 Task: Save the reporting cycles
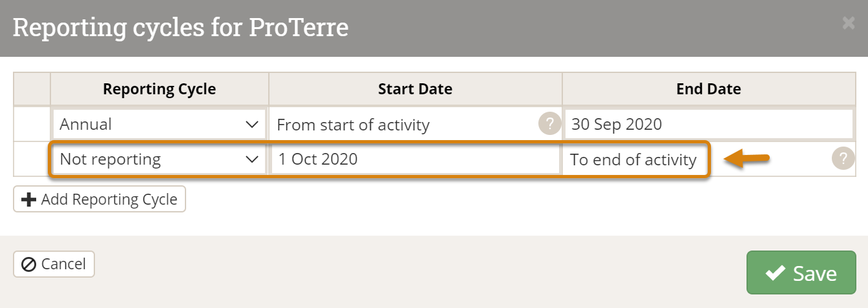(x=801, y=273)
